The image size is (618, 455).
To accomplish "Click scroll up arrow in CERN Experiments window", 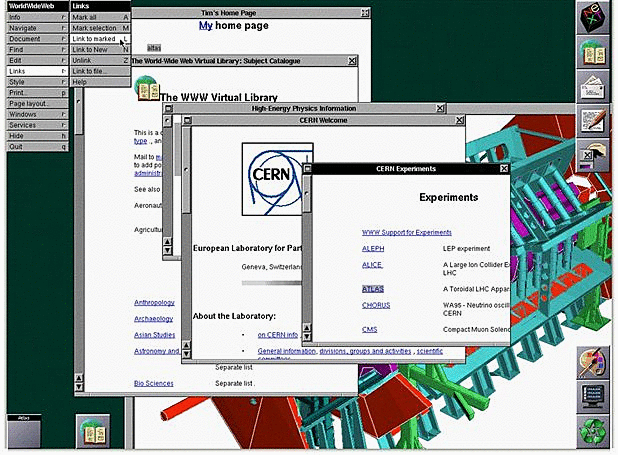I will [x=307, y=328].
